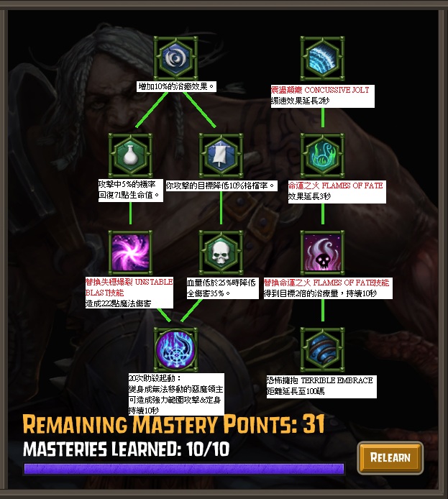Click the blue flame demon lord icon
Image resolution: width=448 pixels, height=499 pixels.
tap(175, 349)
